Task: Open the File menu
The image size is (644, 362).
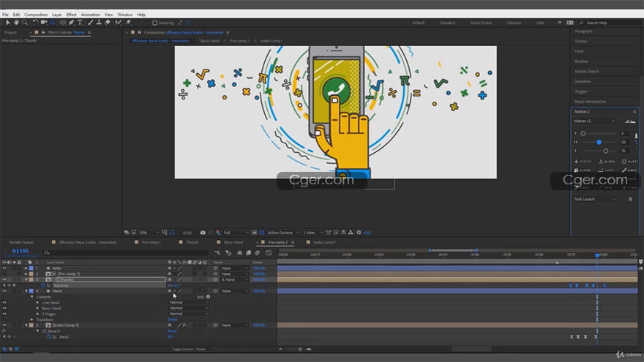Action: (x=5, y=15)
